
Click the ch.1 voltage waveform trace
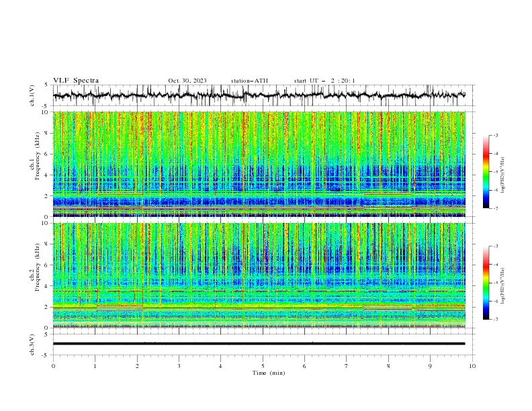tap(259, 95)
